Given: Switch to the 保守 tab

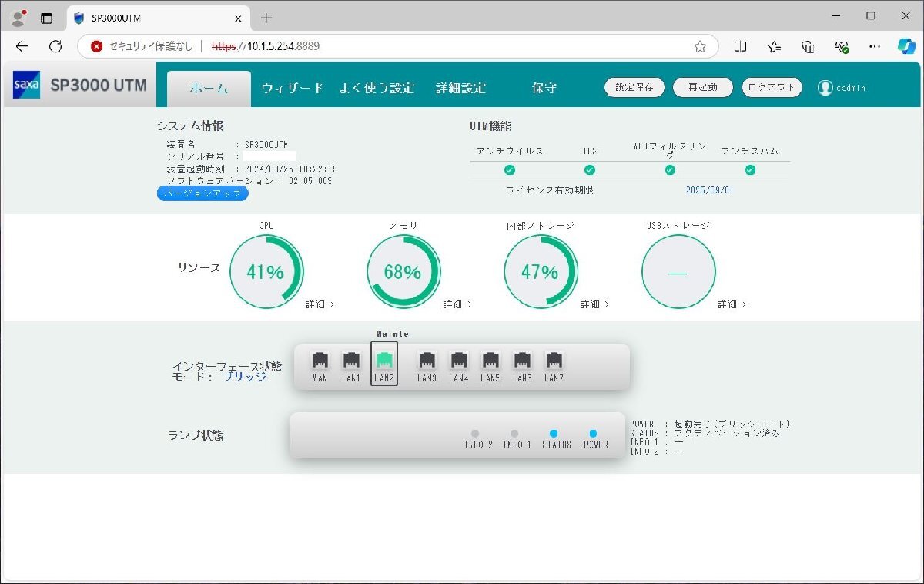Looking at the screenshot, I should coord(544,88).
